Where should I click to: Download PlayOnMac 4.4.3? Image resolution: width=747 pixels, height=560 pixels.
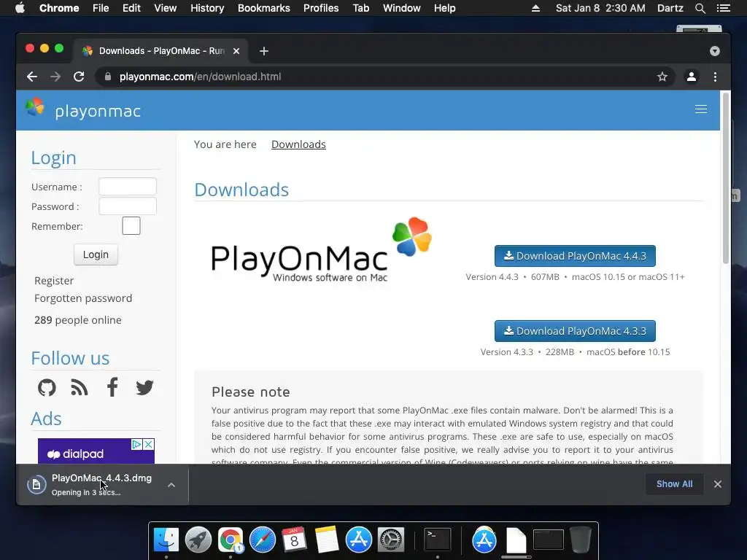point(575,256)
